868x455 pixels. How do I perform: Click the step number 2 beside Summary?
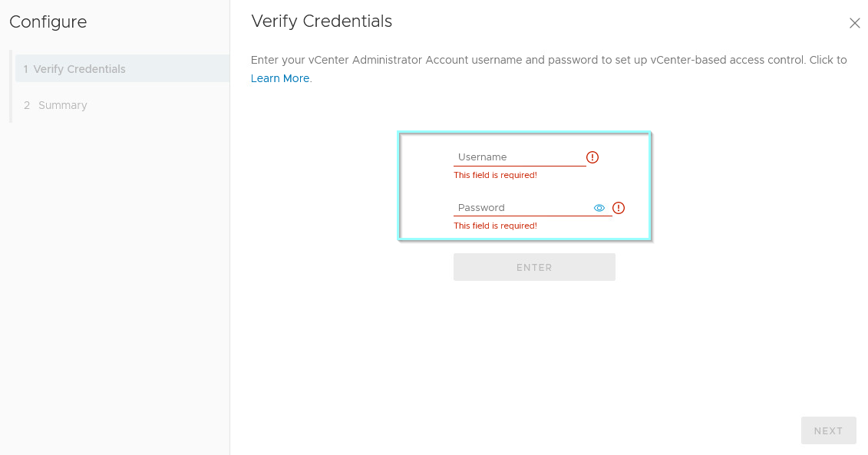coord(27,105)
